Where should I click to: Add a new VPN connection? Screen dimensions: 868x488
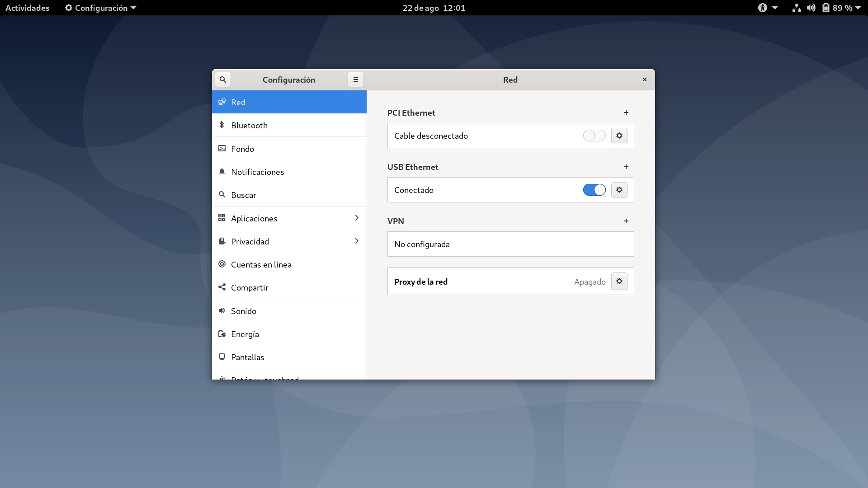(626, 221)
